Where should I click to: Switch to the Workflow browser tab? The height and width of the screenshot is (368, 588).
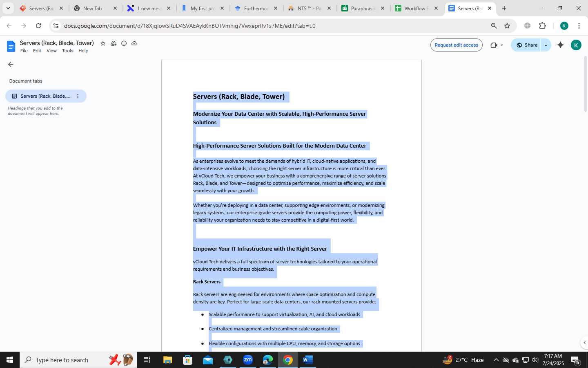416,8
